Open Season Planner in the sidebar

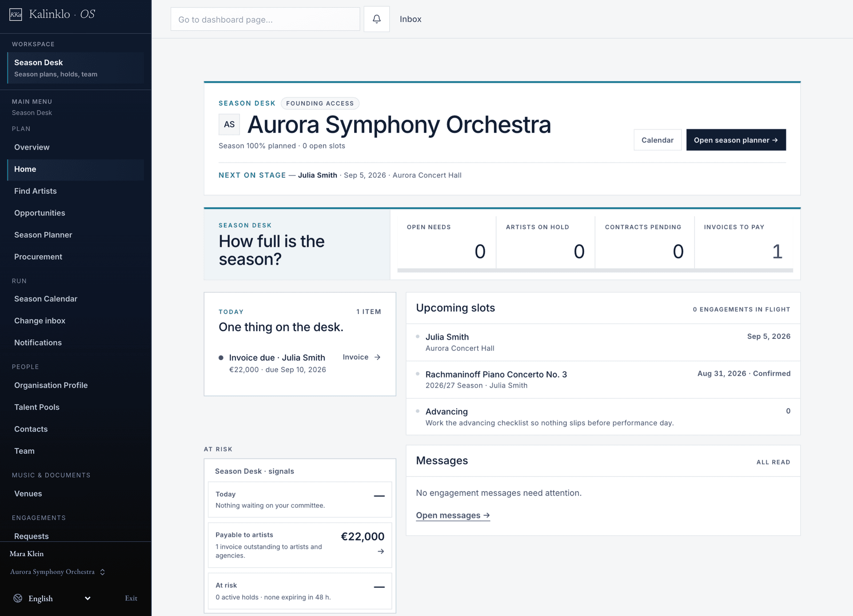tap(76, 235)
